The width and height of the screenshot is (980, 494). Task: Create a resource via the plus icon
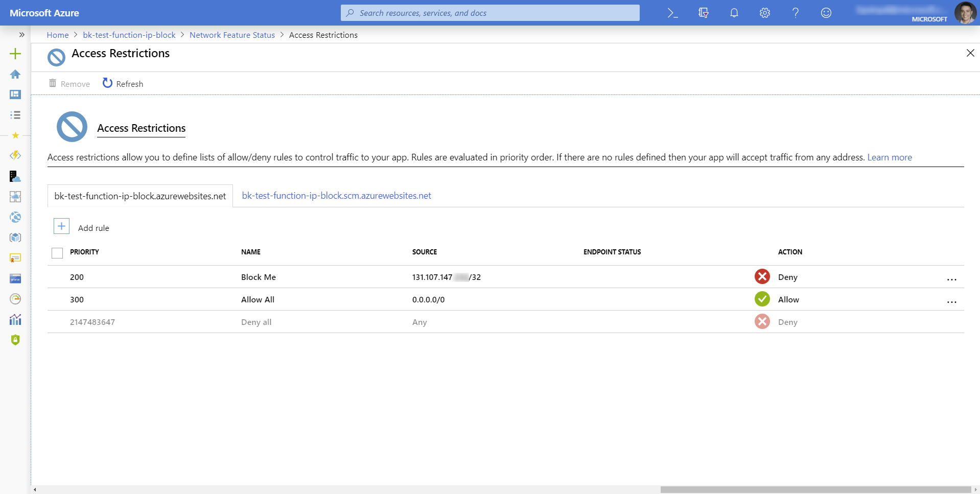pos(15,54)
